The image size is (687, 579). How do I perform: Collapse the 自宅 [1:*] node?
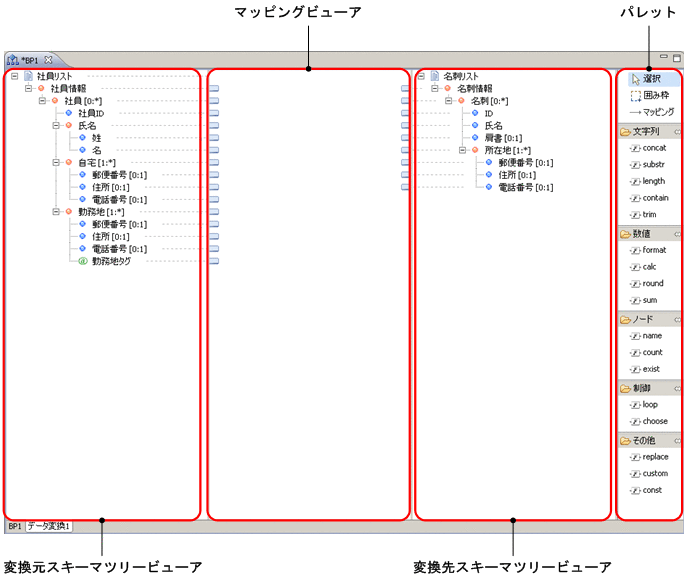[56, 162]
